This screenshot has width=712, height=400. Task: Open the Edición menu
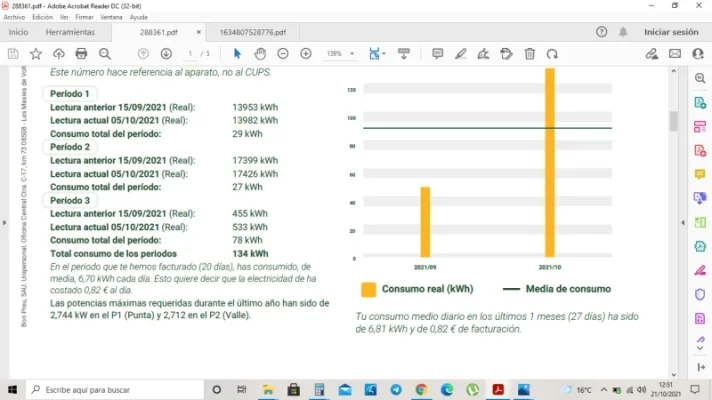pos(42,17)
